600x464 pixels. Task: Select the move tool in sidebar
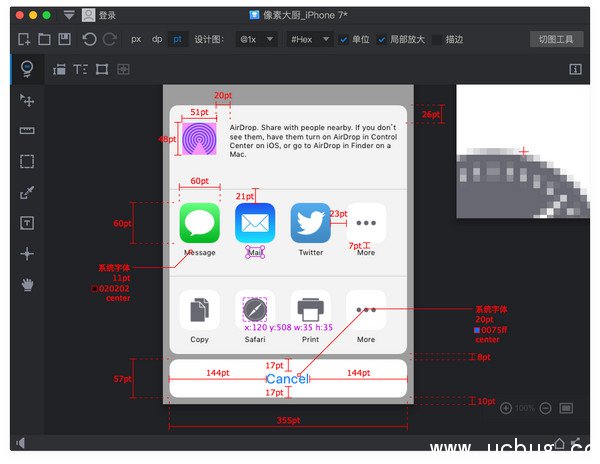(x=27, y=100)
